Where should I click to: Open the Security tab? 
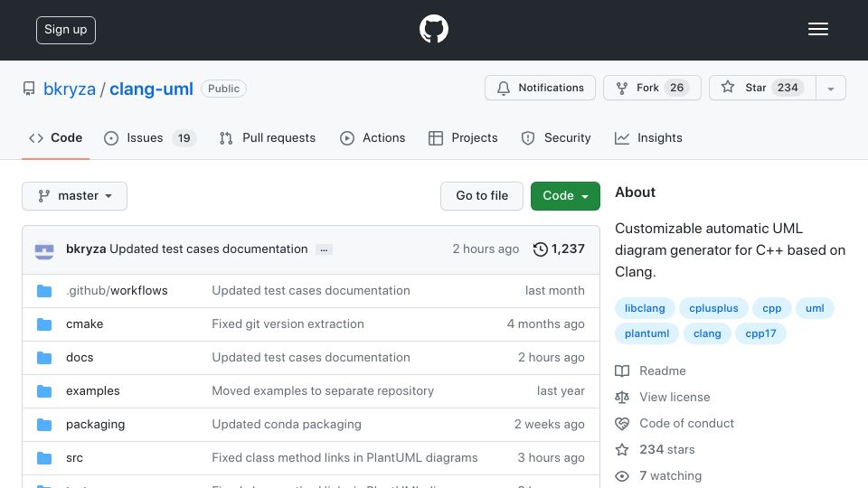pos(556,137)
